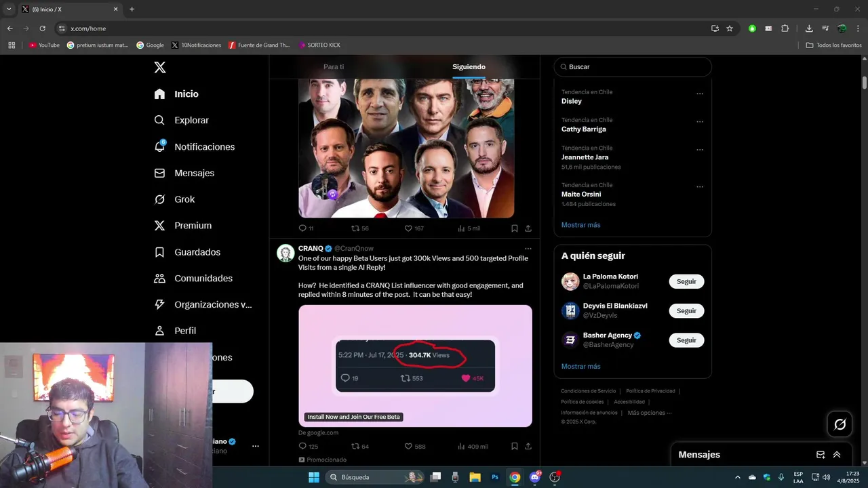Open options for Jeannette Jara trend
Image resolution: width=868 pixels, height=488 pixels.
click(700, 150)
